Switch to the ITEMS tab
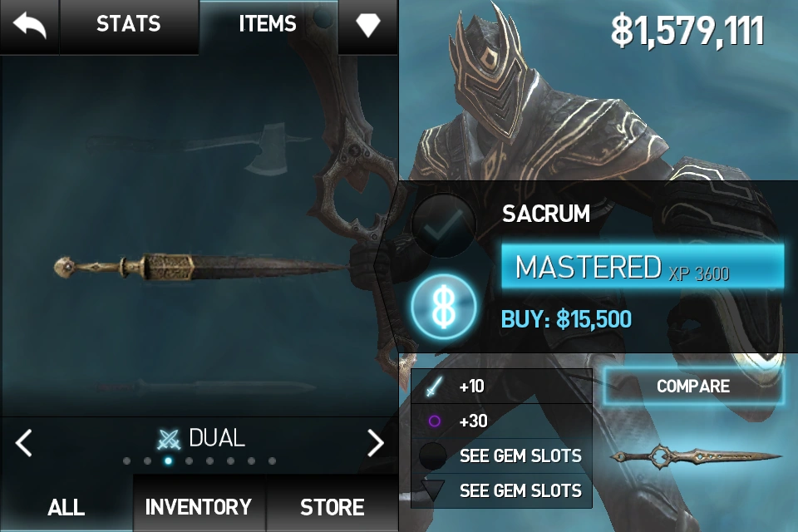 coord(268,24)
